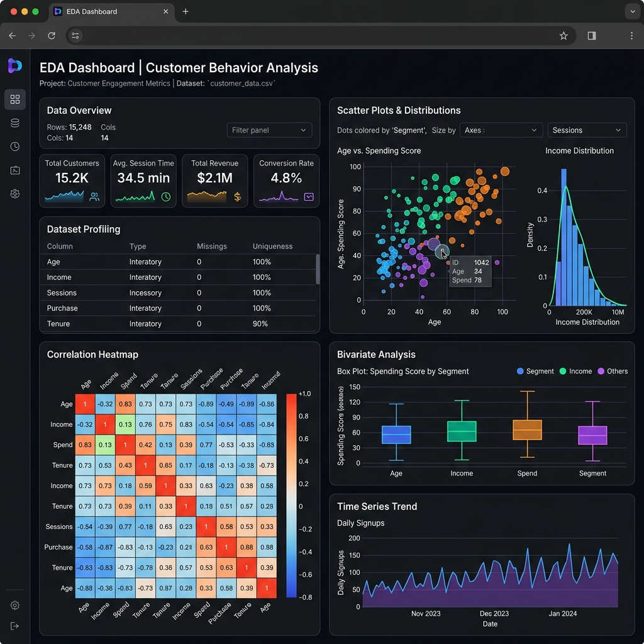Select the EDA Dashboard browser tab

coord(111,11)
